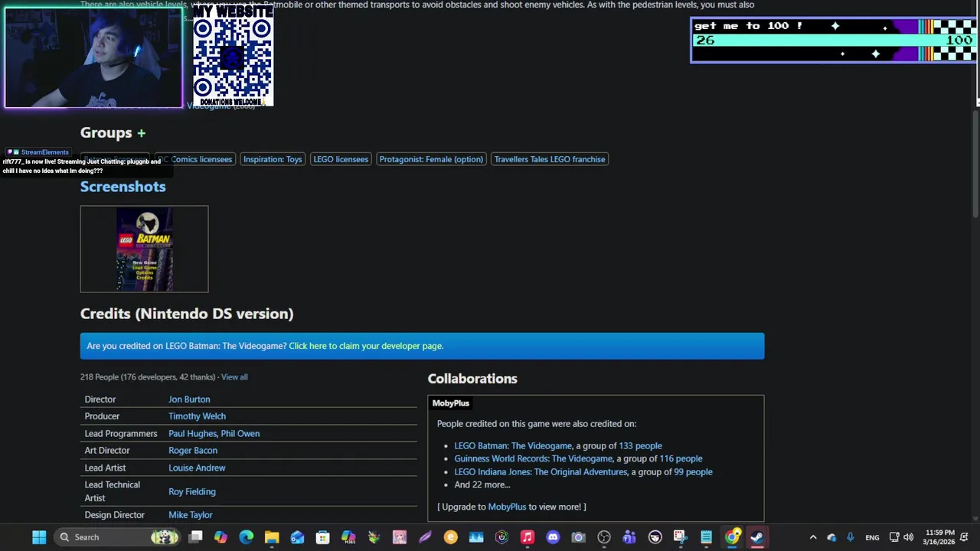Screen dimensions: 980x551
Task: Click the green plus beside Groups
Action: pos(141,133)
